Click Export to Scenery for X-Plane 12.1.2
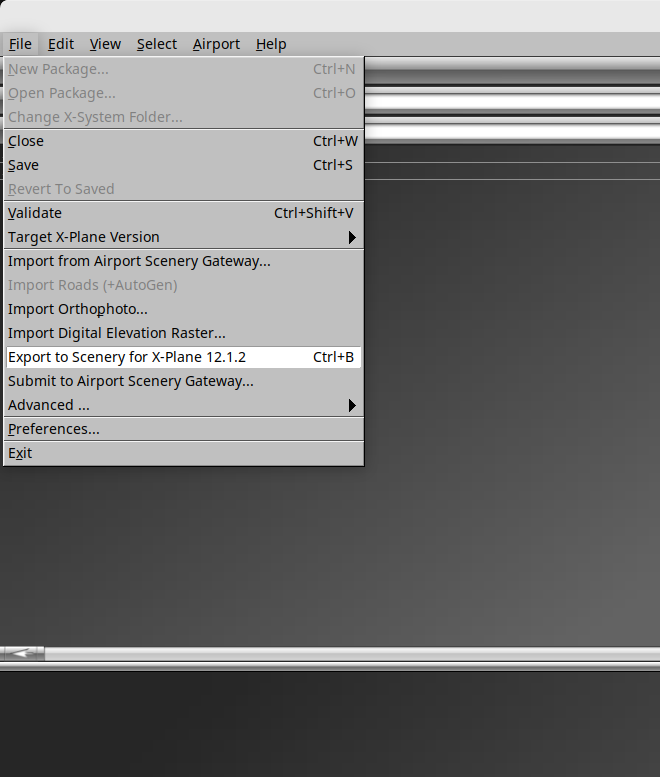The height and width of the screenshot is (777, 660). pyautogui.click(x=183, y=357)
